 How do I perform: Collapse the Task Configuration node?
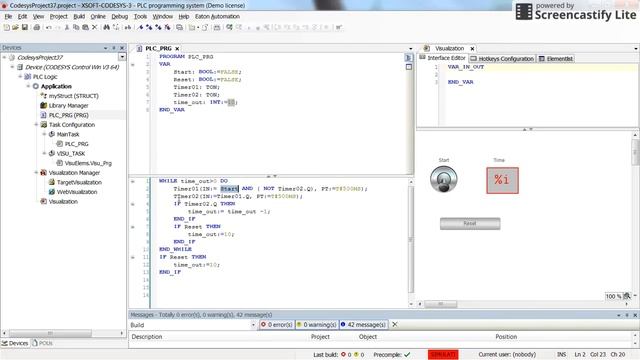(x=36, y=124)
